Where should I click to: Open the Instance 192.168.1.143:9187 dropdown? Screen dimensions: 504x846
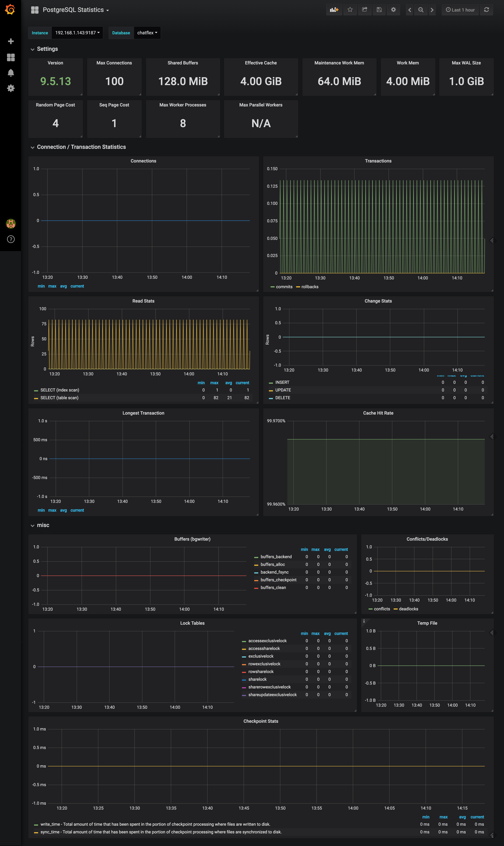click(77, 33)
